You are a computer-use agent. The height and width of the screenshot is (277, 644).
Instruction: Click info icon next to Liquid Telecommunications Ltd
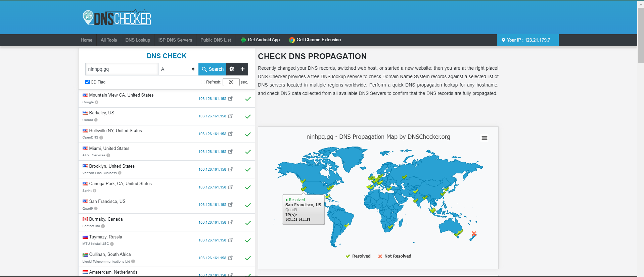(x=133, y=262)
